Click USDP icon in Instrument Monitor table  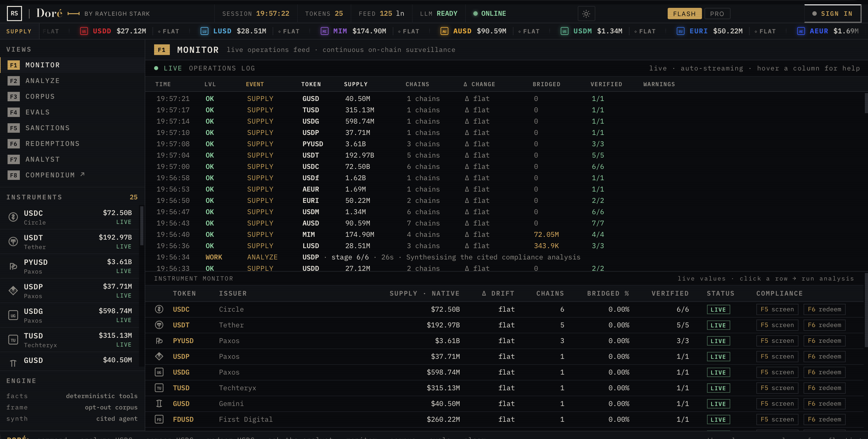click(x=159, y=357)
